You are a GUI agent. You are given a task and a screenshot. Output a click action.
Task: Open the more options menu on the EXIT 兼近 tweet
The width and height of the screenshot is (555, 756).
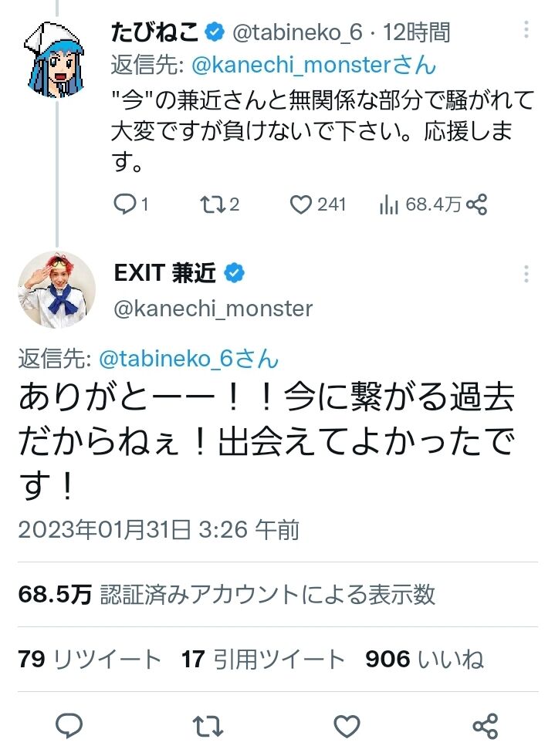526,274
